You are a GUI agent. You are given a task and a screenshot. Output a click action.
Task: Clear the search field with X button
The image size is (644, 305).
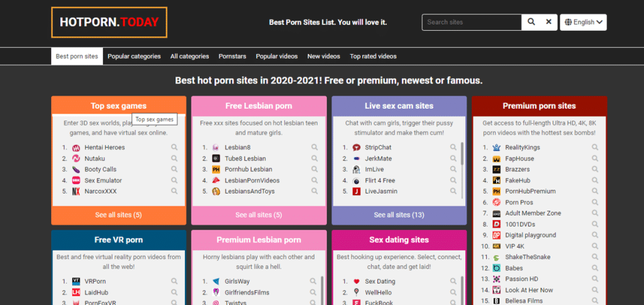pyautogui.click(x=548, y=22)
